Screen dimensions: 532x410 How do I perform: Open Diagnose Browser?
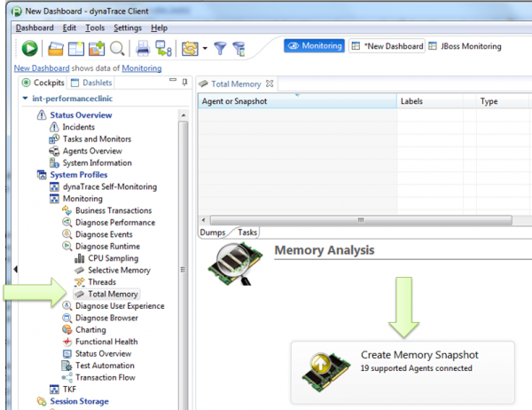[106, 318]
